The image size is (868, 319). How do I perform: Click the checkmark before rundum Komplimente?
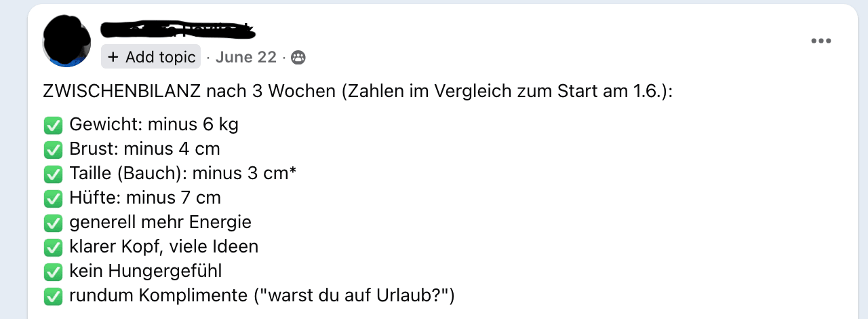[x=53, y=296]
